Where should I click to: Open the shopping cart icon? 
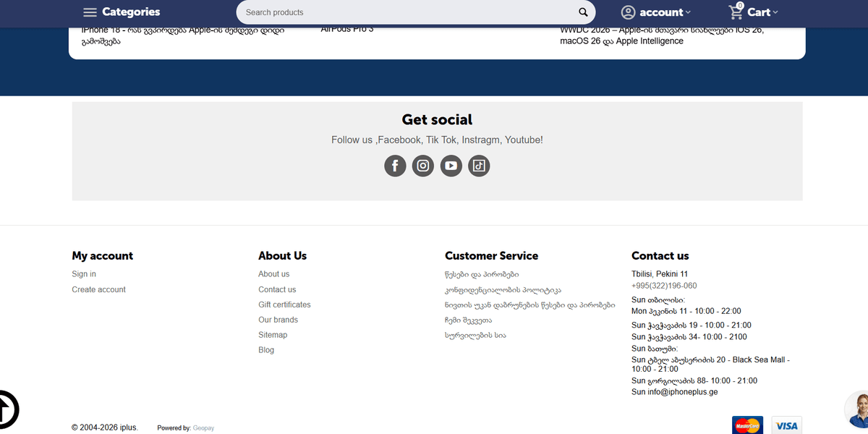tap(736, 11)
